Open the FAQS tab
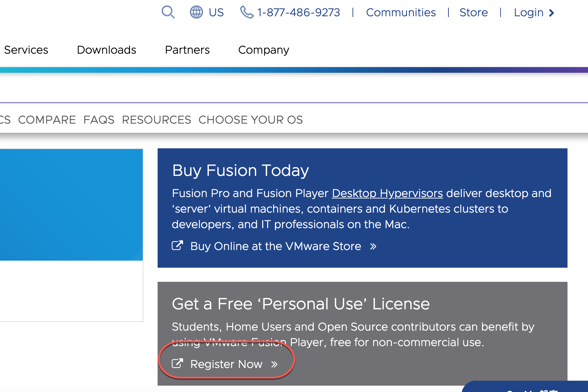The height and width of the screenshot is (392, 588). pyautogui.click(x=99, y=120)
